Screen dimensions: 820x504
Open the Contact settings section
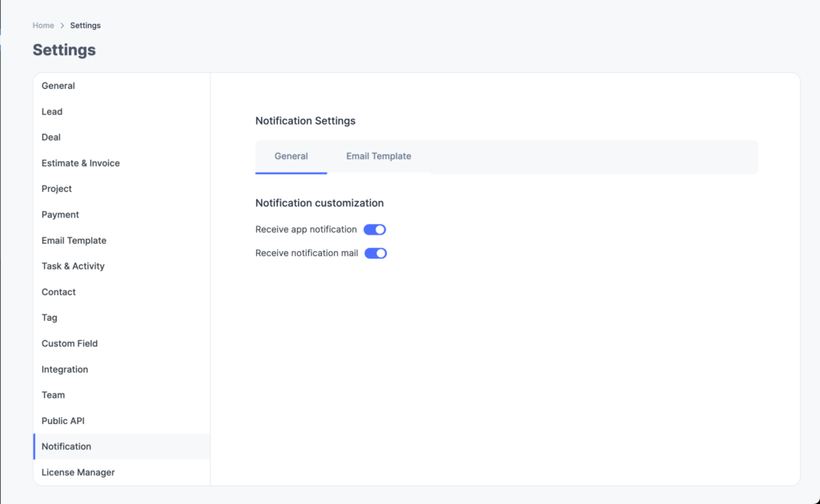(58, 291)
